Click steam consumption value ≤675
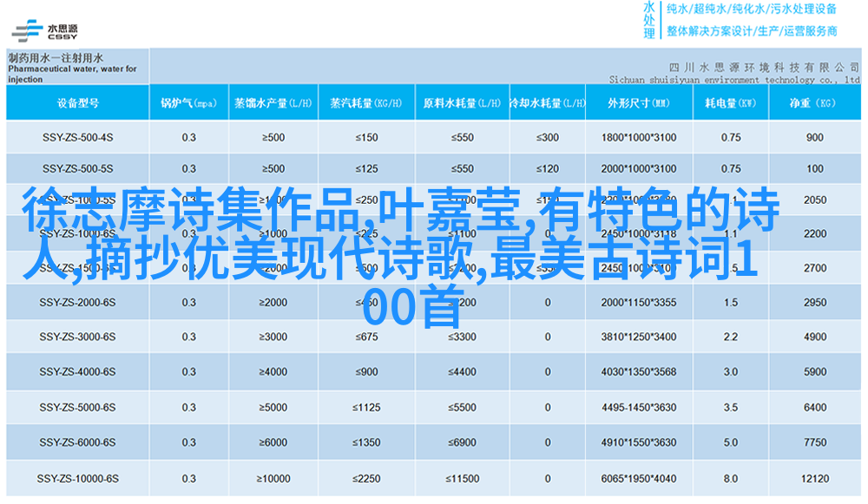Screen dimensions: 868x504 pyautogui.click(x=366, y=337)
